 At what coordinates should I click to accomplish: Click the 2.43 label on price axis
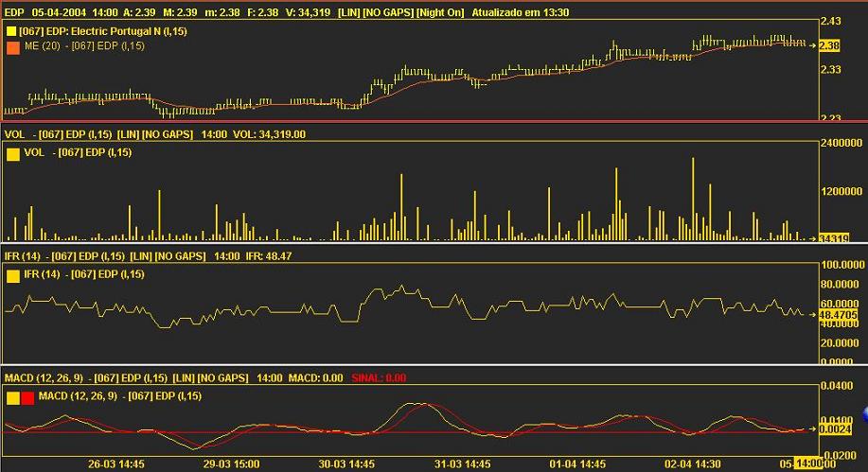pyautogui.click(x=830, y=21)
